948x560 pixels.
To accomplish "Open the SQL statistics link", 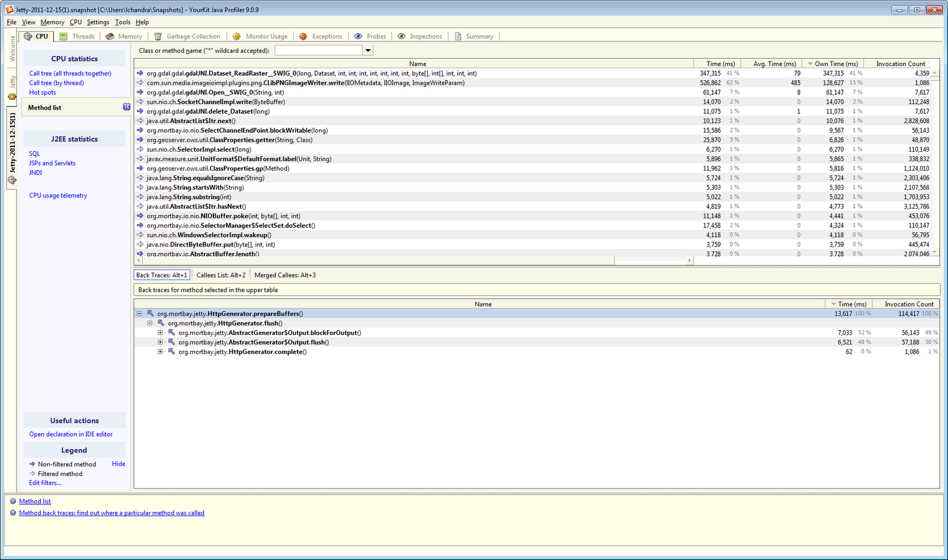I will (35, 153).
